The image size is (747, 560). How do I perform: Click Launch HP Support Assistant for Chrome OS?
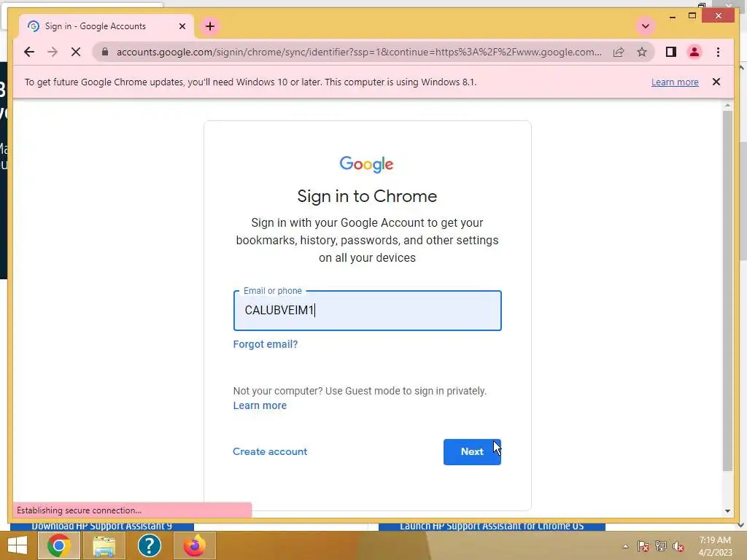tap(492, 526)
